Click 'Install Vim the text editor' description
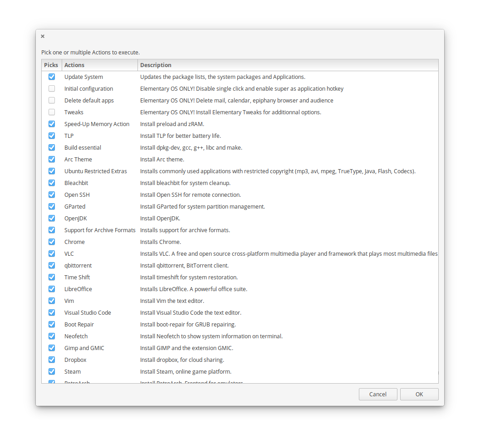Image resolution: width=480 pixels, height=448 pixels. (x=172, y=301)
